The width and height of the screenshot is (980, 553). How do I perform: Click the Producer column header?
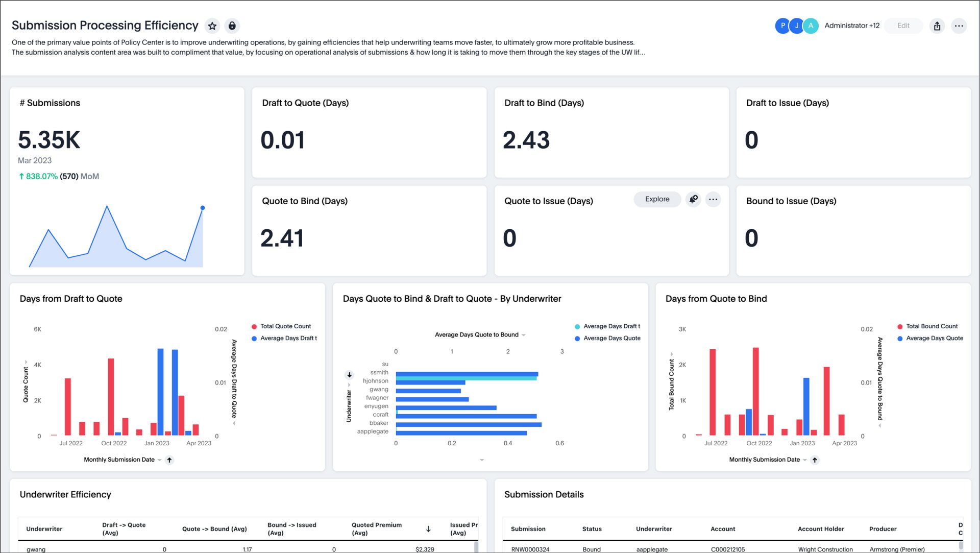[883, 529]
